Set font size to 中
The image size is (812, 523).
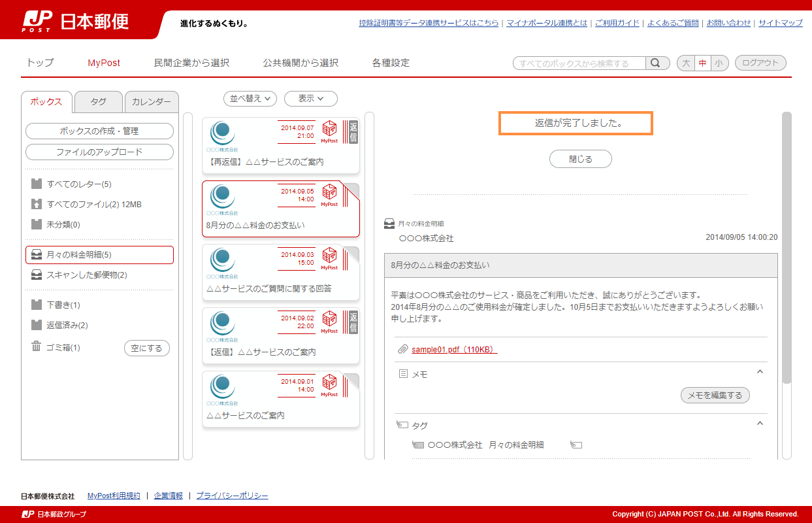[702, 63]
